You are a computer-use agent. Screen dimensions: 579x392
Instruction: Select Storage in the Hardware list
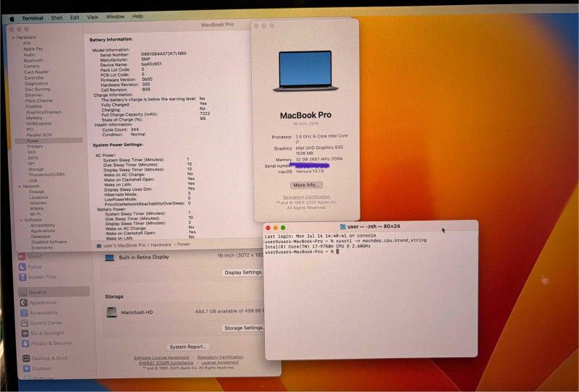[35, 169]
